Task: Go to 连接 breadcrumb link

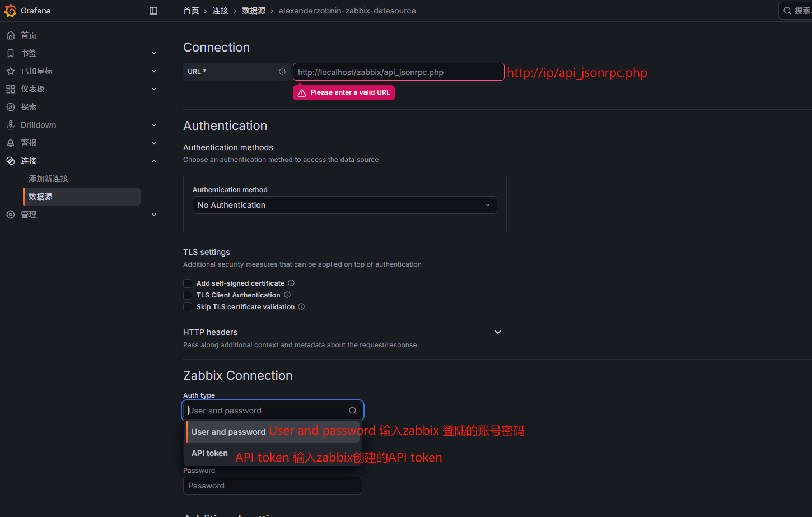Action: 220,11
